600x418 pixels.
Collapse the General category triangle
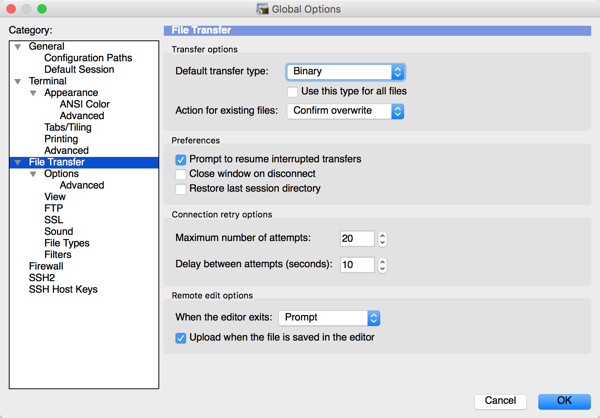tap(18, 47)
